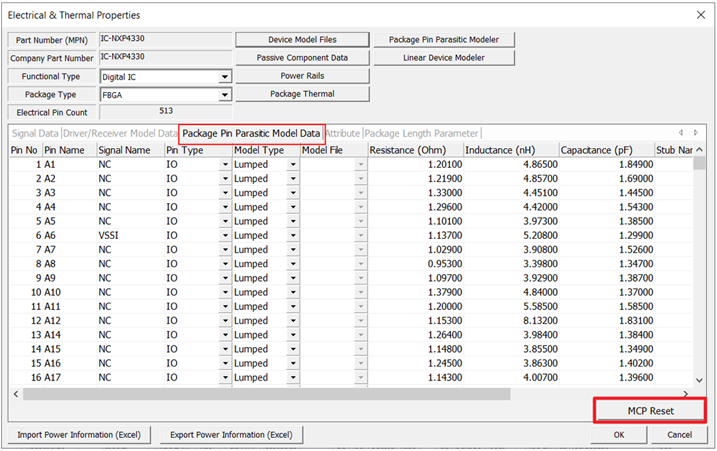Click the Device Model Files button
717x451 pixels.
(302, 40)
